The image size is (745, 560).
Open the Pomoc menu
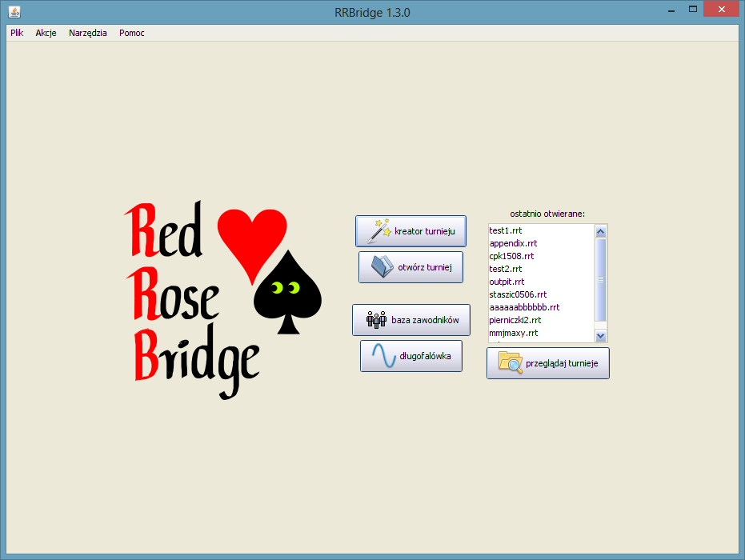[x=132, y=33]
